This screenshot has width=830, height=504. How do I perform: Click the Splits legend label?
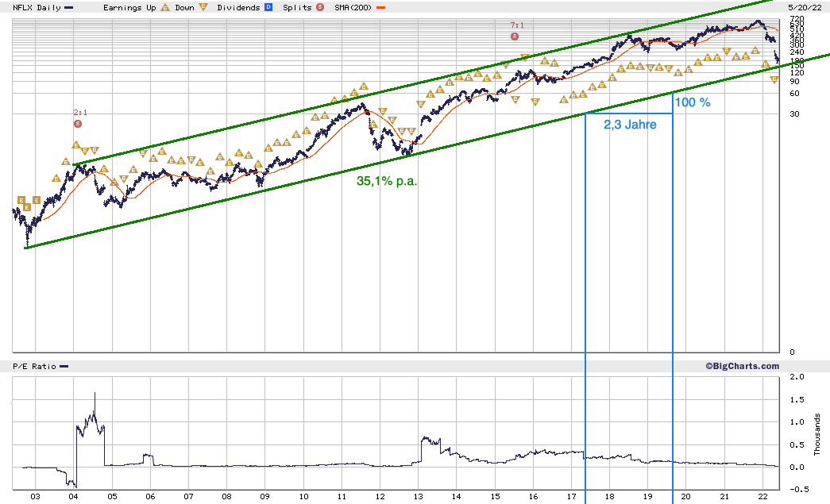(x=298, y=7)
